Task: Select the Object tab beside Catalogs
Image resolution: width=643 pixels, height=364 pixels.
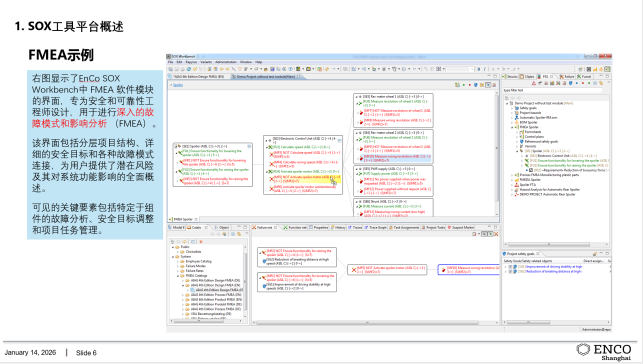Action: click(222, 227)
